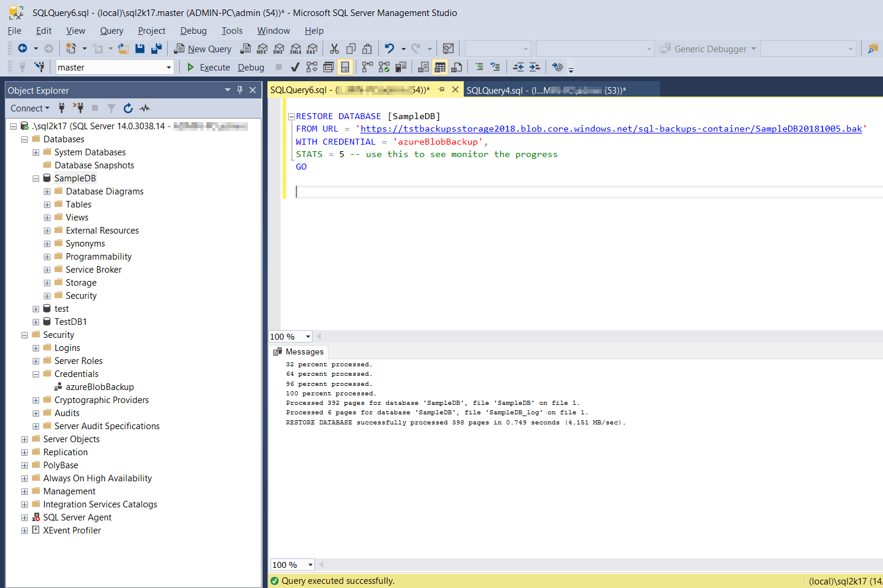Click the Parse query checkmark icon
883x588 pixels.
click(x=295, y=67)
